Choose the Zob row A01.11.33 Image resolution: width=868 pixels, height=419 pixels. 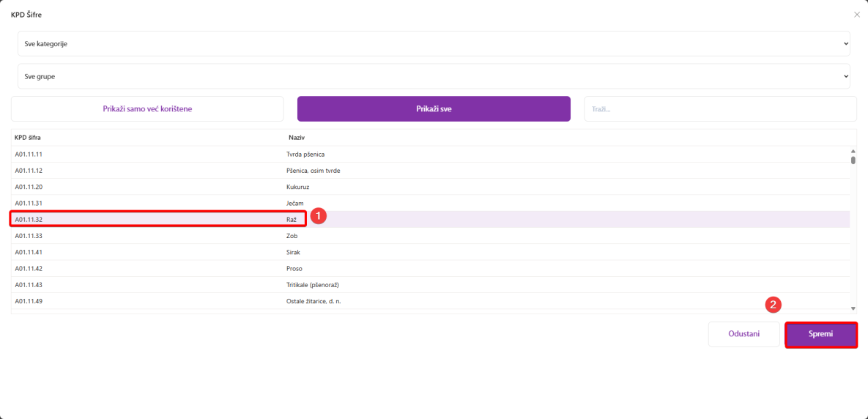tap(292, 236)
